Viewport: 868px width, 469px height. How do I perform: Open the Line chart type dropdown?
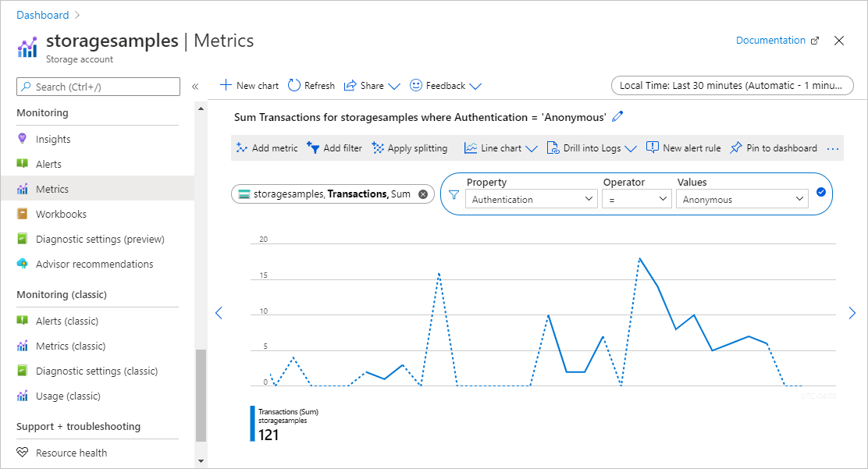[501, 147]
